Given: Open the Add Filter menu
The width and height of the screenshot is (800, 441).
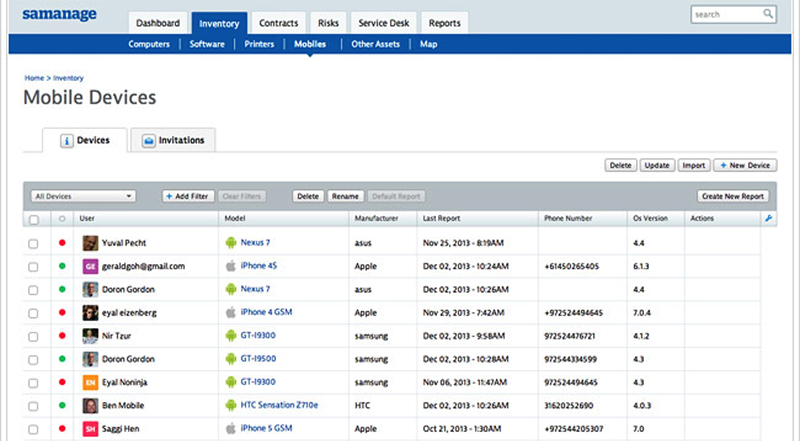Looking at the screenshot, I should coord(186,196).
